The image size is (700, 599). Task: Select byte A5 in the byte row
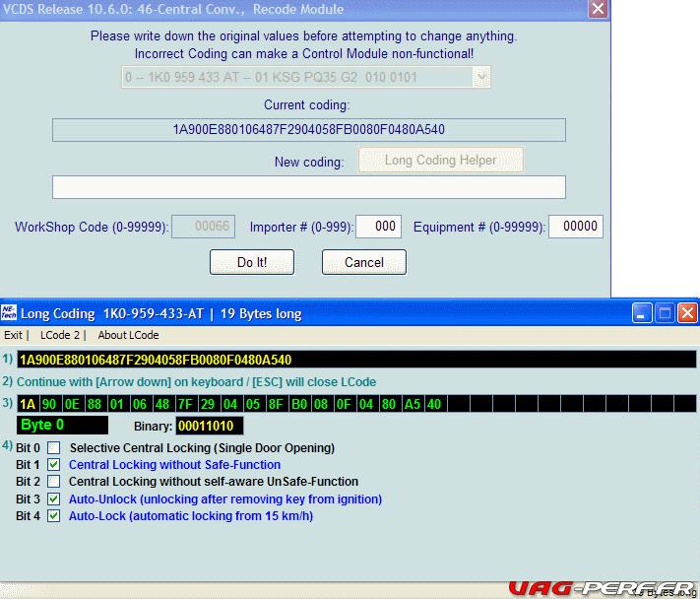[414, 404]
